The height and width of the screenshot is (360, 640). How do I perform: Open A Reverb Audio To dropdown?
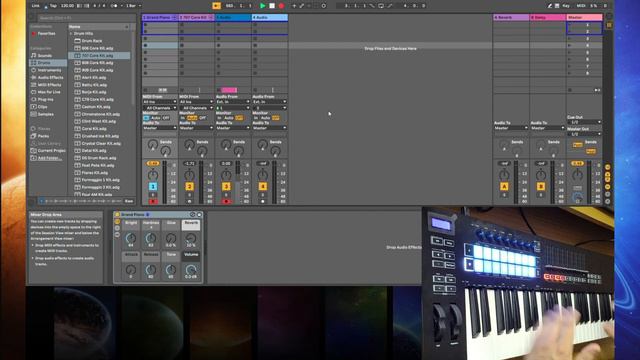(511, 128)
